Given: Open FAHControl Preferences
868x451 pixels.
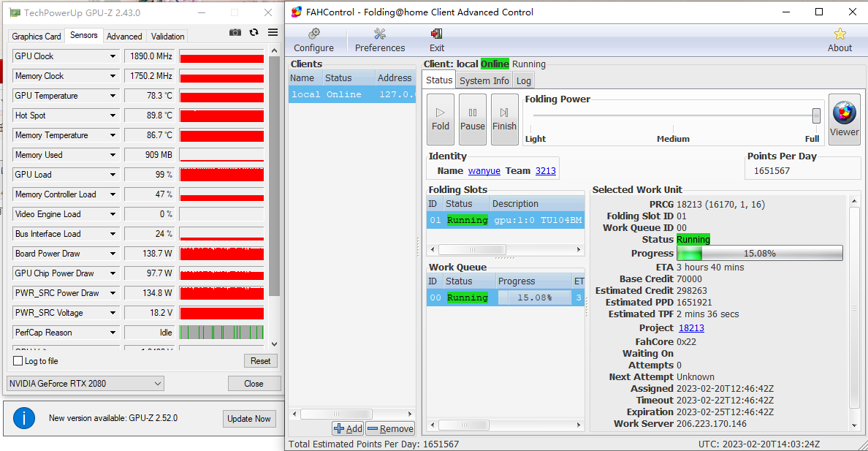Looking at the screenshot, I should 380,40.
